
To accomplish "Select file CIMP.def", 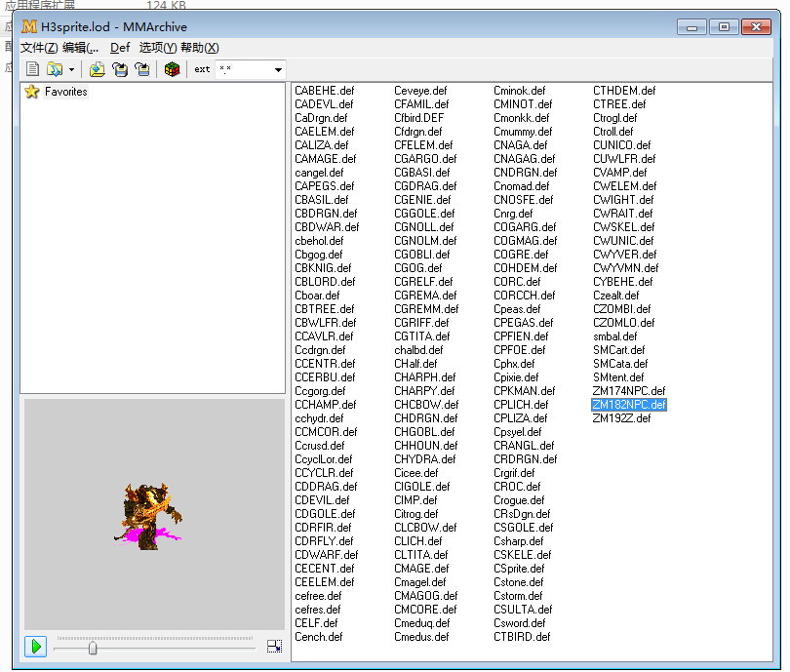I will 415,500.
